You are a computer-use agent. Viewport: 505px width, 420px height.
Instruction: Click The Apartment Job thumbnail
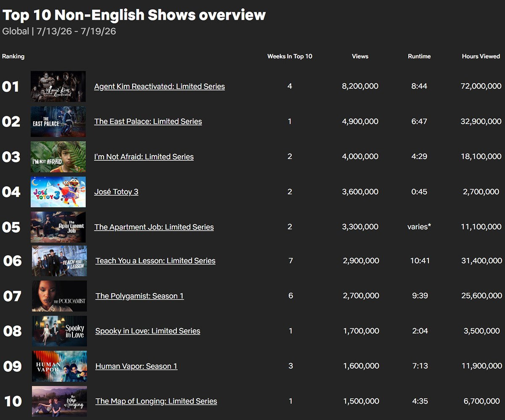[x=58, y=227]
